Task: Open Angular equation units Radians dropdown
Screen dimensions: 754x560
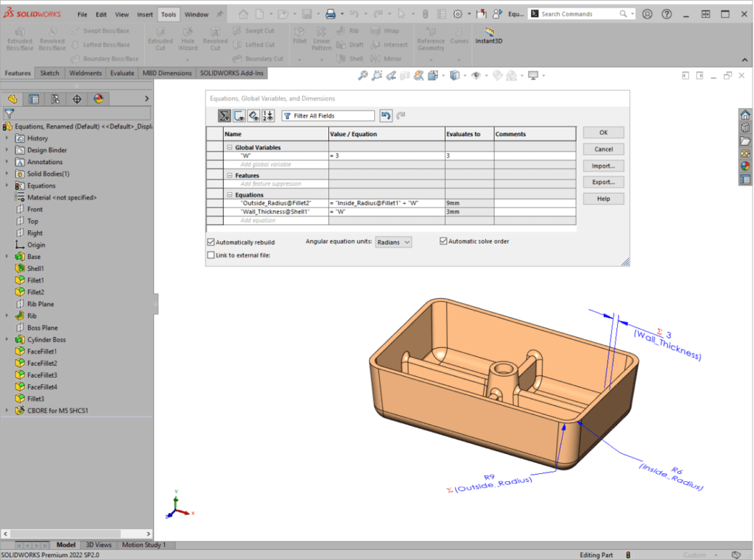Action: (x=393, y=241)
